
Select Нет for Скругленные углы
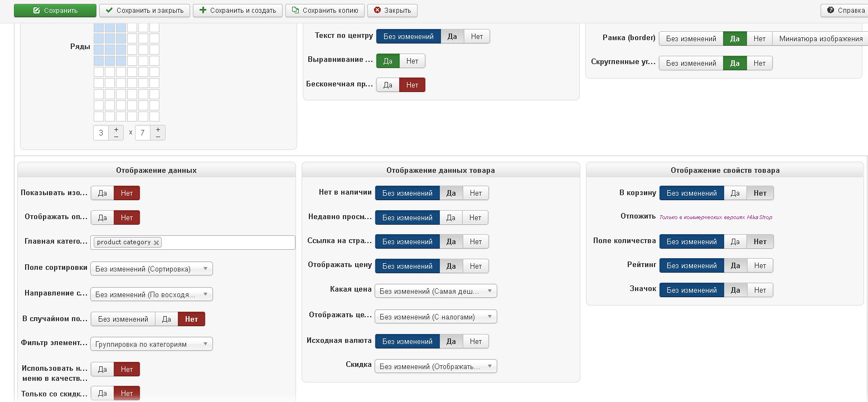759,63
